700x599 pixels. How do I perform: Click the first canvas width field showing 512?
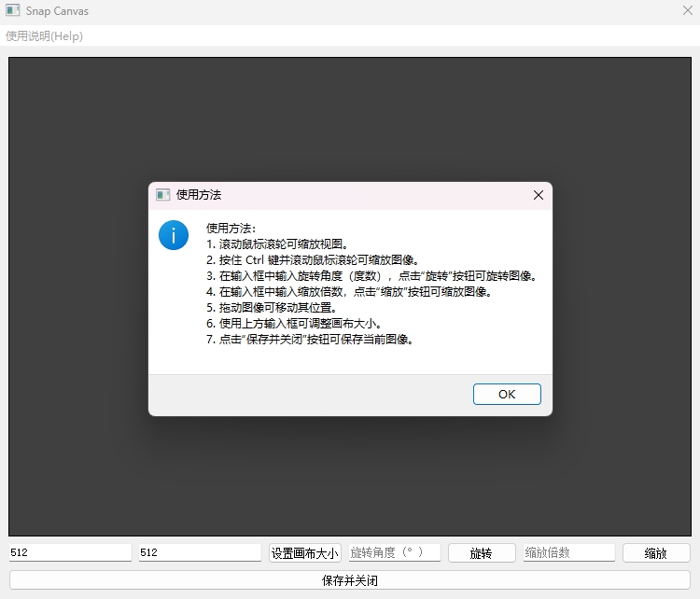(70, 552)
